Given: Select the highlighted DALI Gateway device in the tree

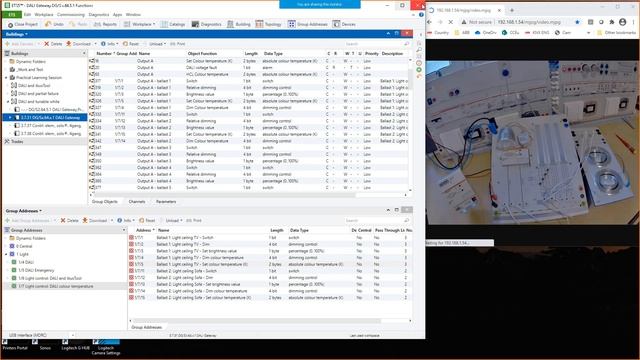Looking at the screenshot, I should click(45, 118).
